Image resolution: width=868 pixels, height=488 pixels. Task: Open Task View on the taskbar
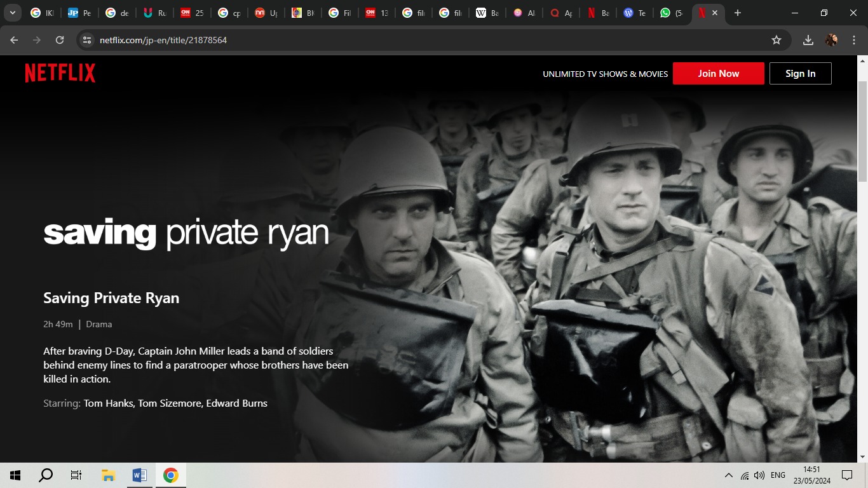[x=76, y=475]
